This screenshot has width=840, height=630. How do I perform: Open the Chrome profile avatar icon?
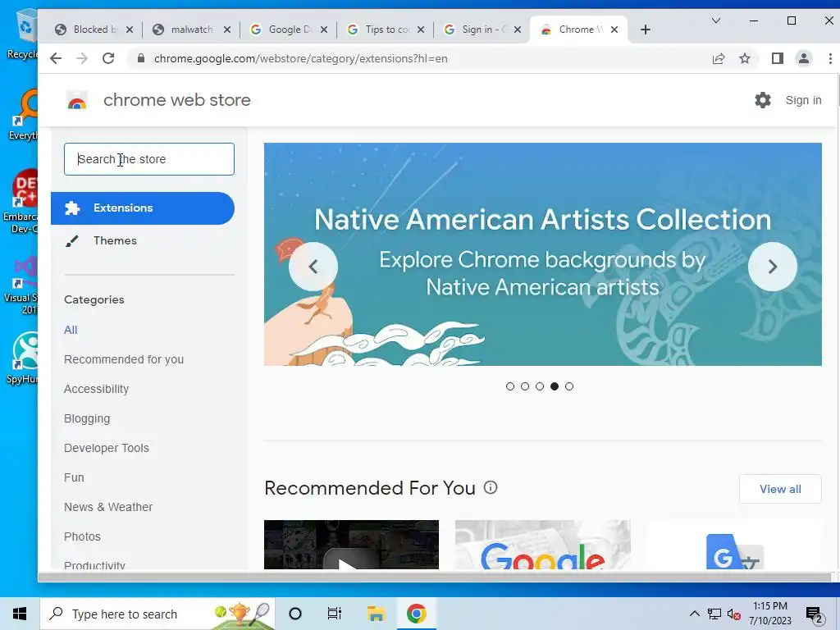(804, 58)
